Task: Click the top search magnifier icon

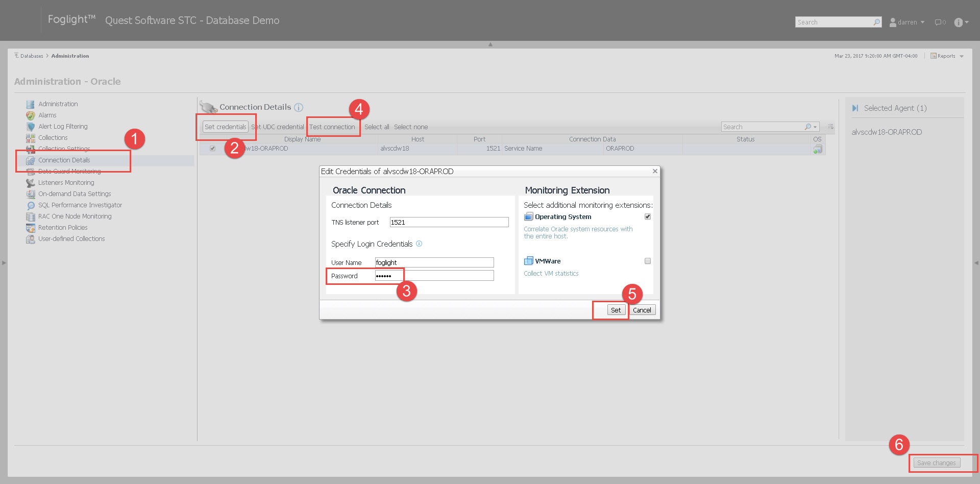Action: click(x=876, y=22)
